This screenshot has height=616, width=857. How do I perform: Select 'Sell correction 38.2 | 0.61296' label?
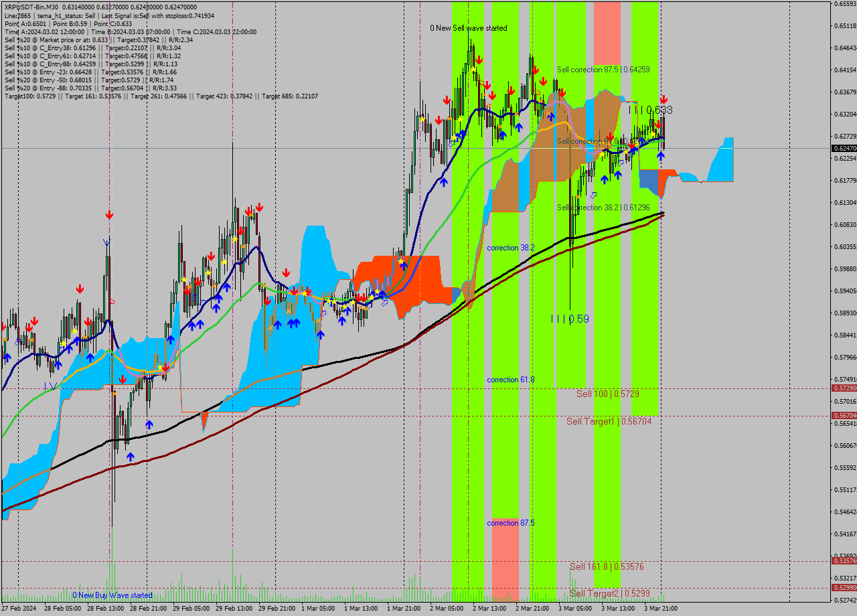[603, 208]
